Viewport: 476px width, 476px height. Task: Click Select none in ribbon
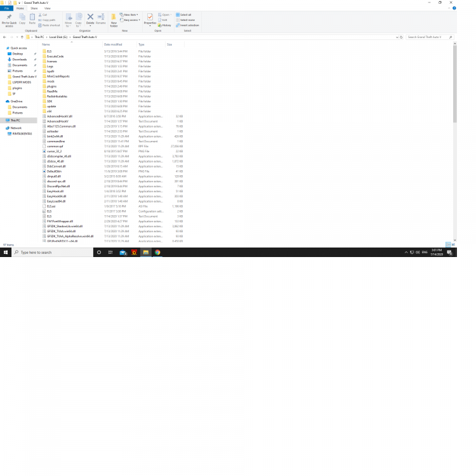pyautogui.click(x=185, y=20)
